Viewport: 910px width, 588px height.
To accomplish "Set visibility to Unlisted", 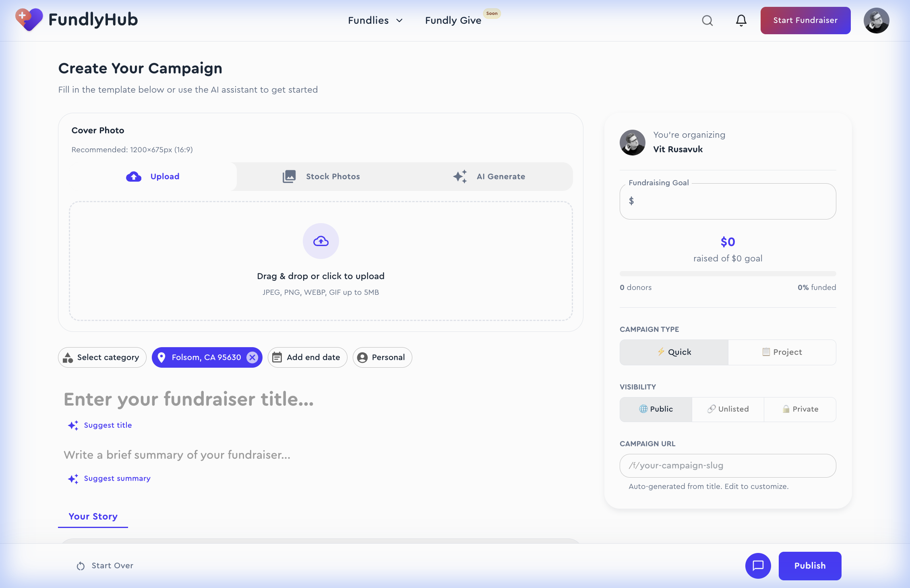I will click(x=728, y=409).
